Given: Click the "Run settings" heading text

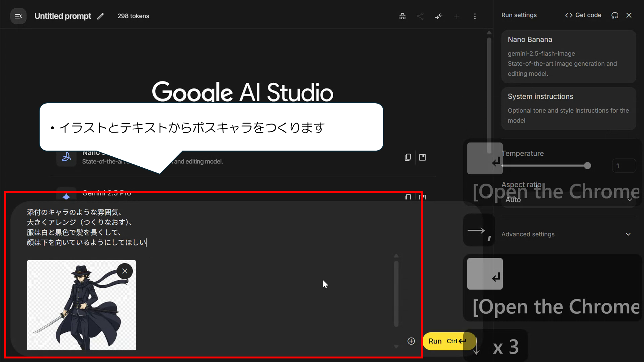Looking at the screenshot, I should point(519,15).
